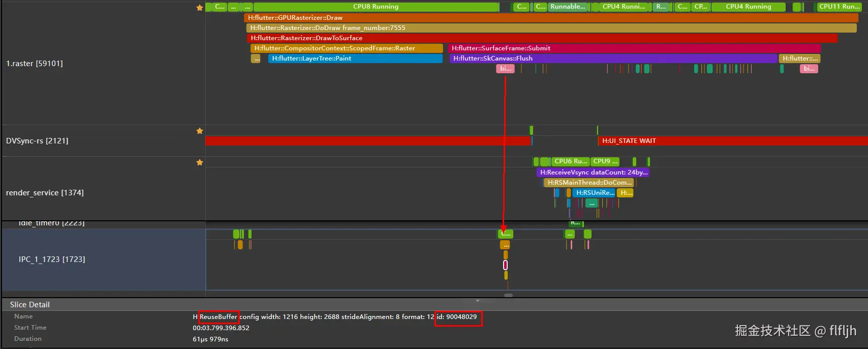Click the ReuseBuffer slice name text
Image resolution: width=868 pixels, height=349 pixels.
[x=219, y=317]
